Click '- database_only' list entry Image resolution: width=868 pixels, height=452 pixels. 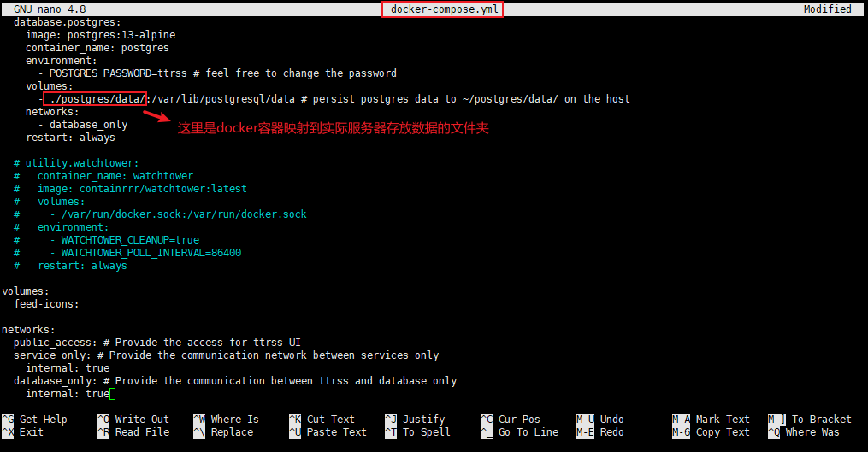point(82,125)
